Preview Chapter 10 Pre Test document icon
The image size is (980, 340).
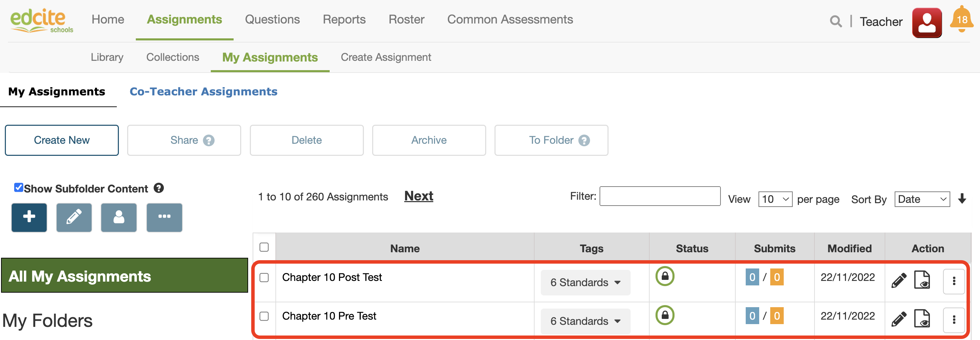point(922,319)
